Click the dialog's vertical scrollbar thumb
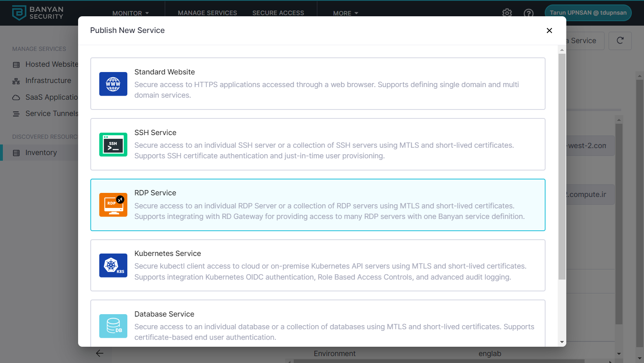Screen dimensions: 644x363 (x=562, y=167)
